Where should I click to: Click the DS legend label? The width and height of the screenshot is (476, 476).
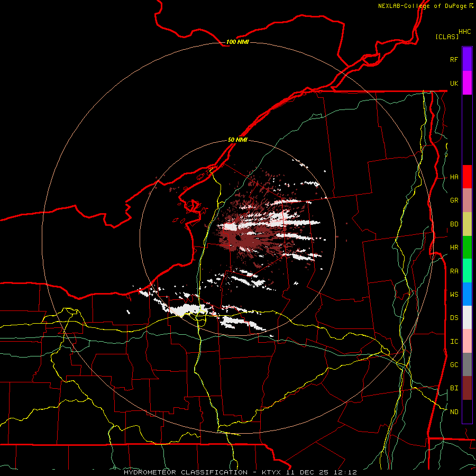pos(454,318)
